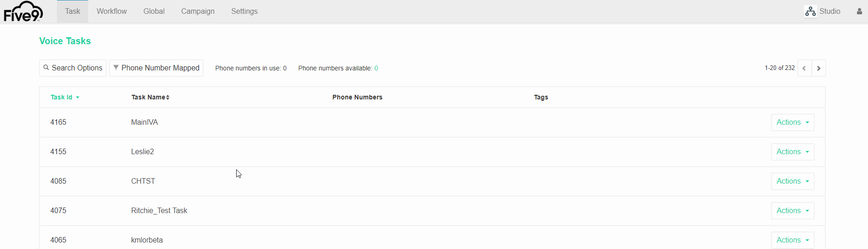The image size is (868, 249).
Task: Expand Actions for Leslie2
Action: pyautogui.click(x=793, y=152)
